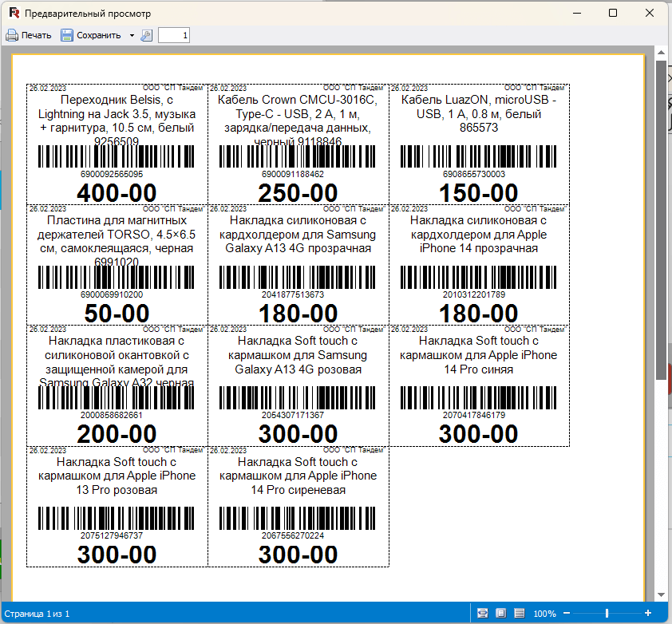The width and height of the screenshot is (672, 624).
Task: Click the vertical scrollbar down arrow
Action: [661, 595]
